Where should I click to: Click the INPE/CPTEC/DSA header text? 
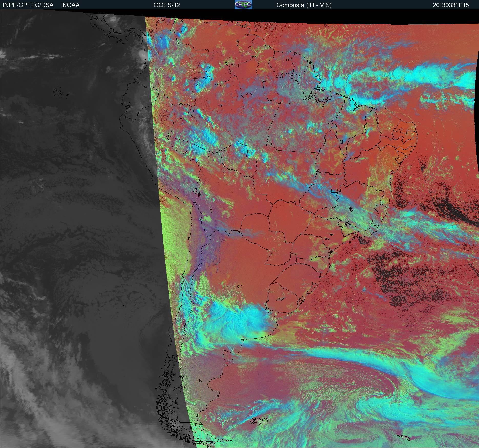click(x=28, y=5)
